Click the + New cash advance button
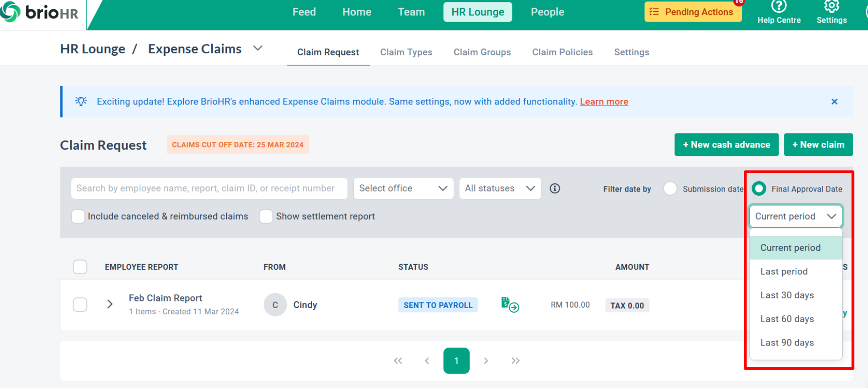This screenshot has height=390, width=868. [726, 145]
